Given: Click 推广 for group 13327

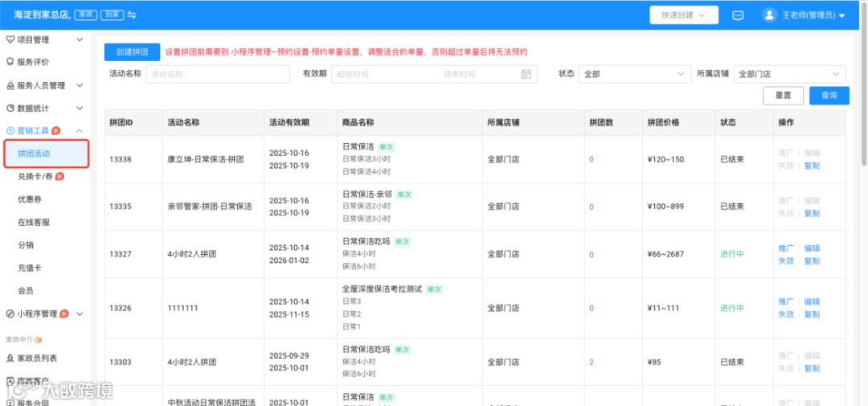Looking at the screenshot, I should [x=786, y=248].
